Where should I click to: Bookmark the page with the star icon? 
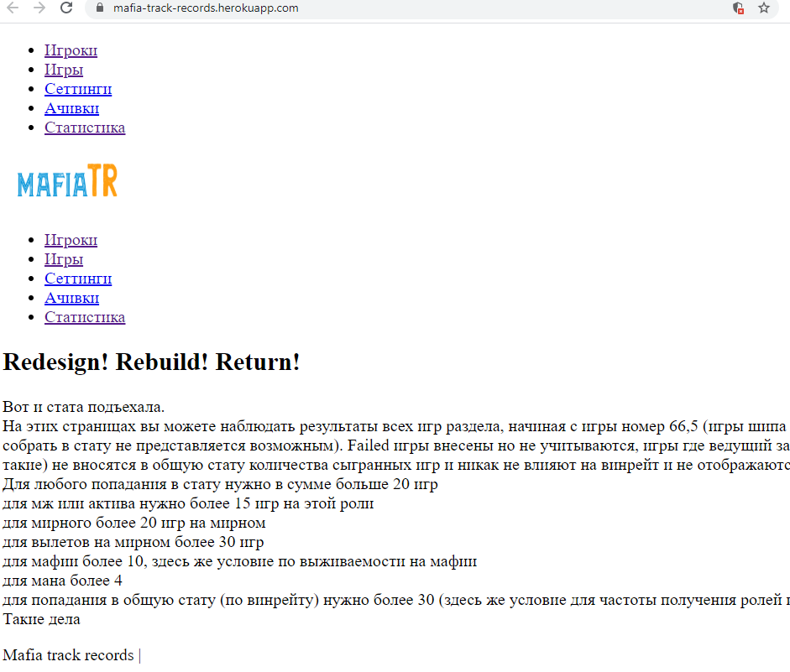[764, 8]
